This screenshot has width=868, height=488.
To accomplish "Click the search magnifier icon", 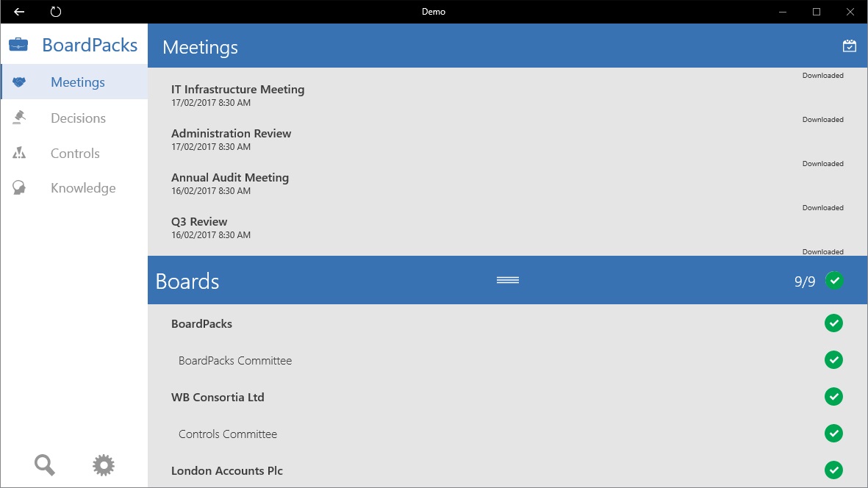I will (x=43, y=464).
